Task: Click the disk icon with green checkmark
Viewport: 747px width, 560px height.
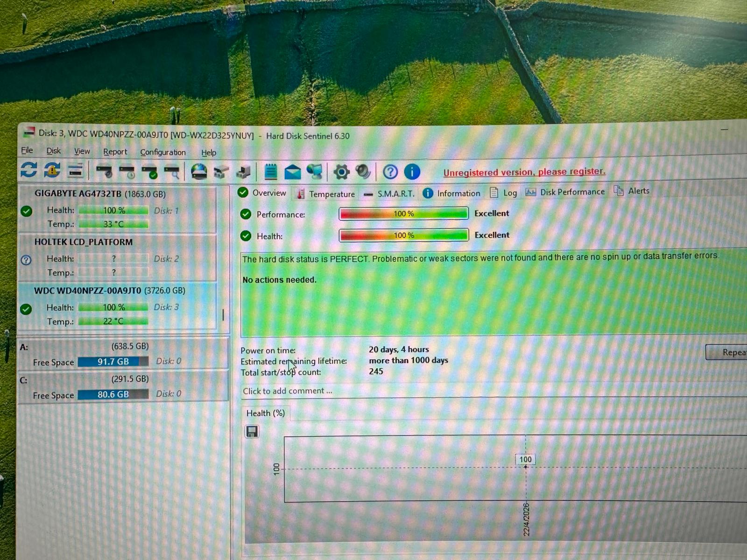Action: tap(150, 172)
